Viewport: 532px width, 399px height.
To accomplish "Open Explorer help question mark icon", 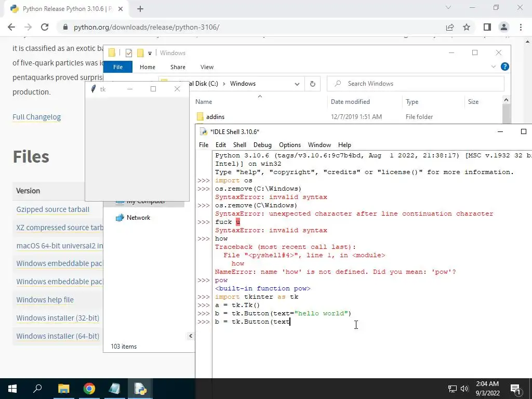I will click(x=505, y=67).
